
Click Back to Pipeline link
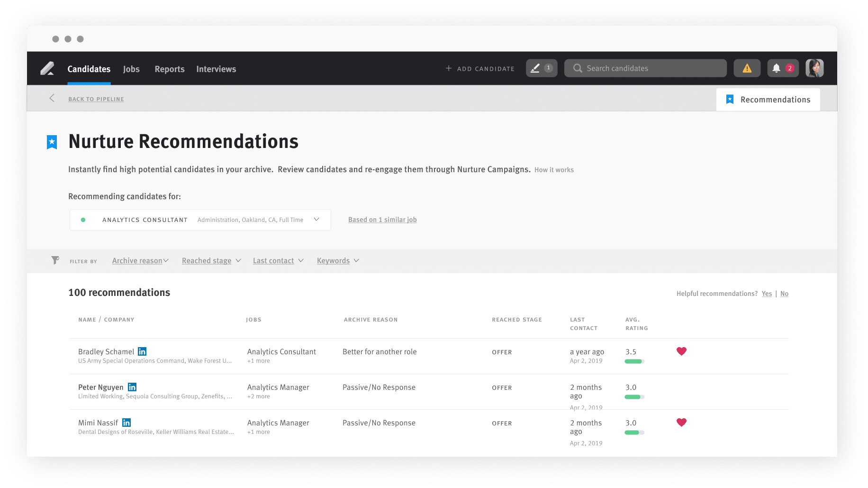[x=96, y=99]
